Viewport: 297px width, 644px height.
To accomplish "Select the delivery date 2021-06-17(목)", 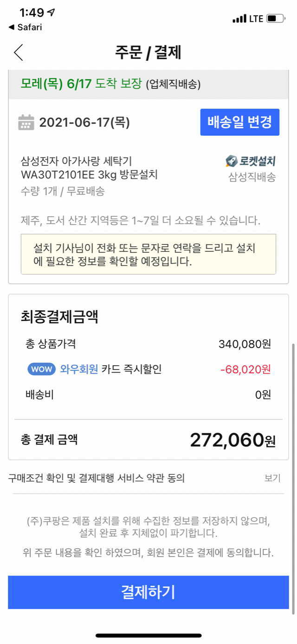I will [x=84, y=122].
